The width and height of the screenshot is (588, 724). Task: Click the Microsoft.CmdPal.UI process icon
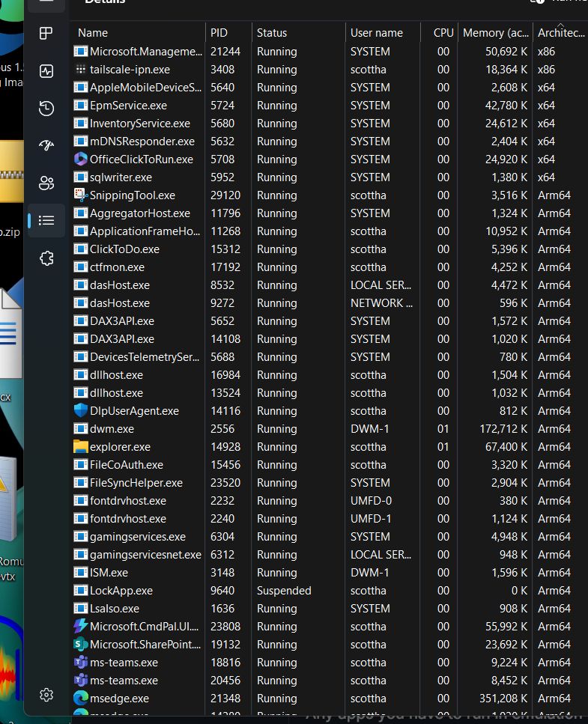[x=80, y=626]
